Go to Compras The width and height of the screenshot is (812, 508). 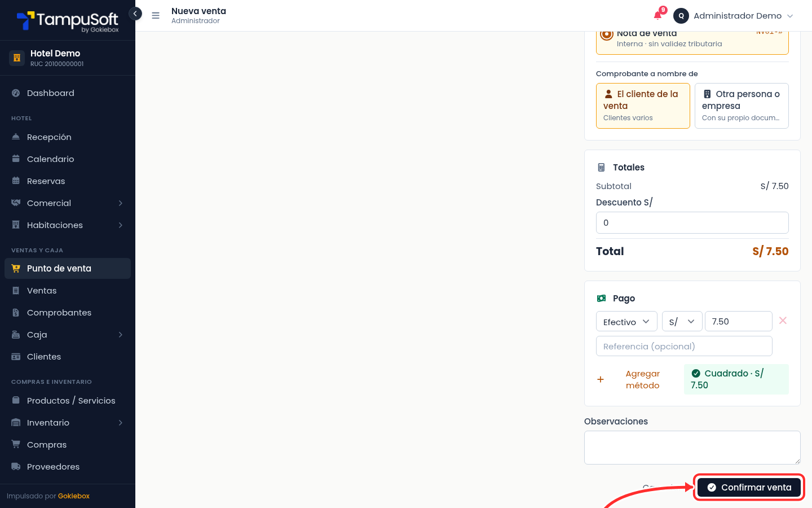coord(68,445)
